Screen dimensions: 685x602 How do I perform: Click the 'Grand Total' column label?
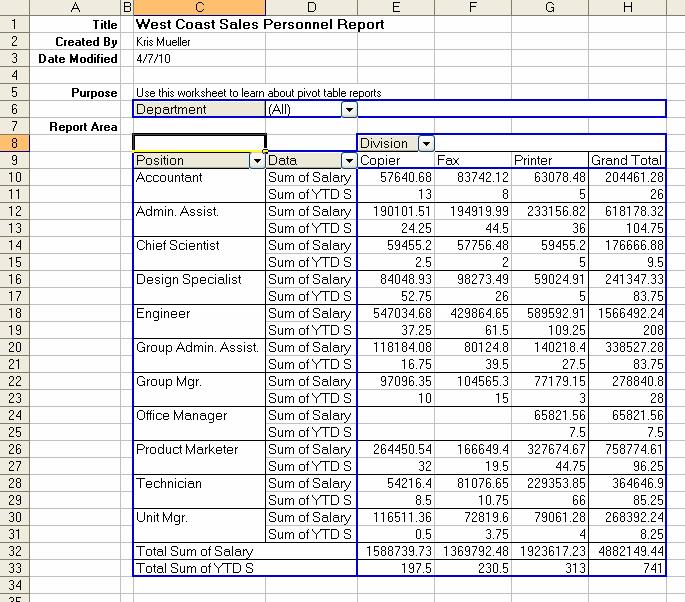pos(627,160)
